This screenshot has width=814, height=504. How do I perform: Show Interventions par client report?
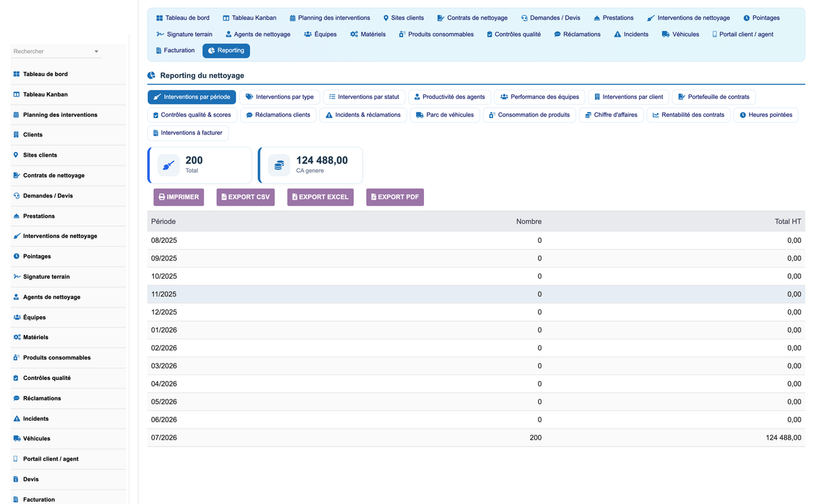(x=629, y=97)
